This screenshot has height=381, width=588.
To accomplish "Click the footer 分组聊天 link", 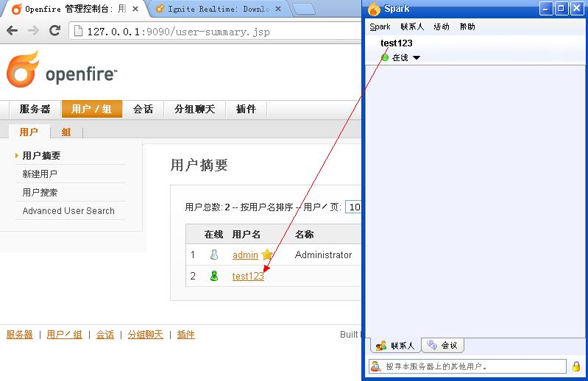I will tap(145, 335).
